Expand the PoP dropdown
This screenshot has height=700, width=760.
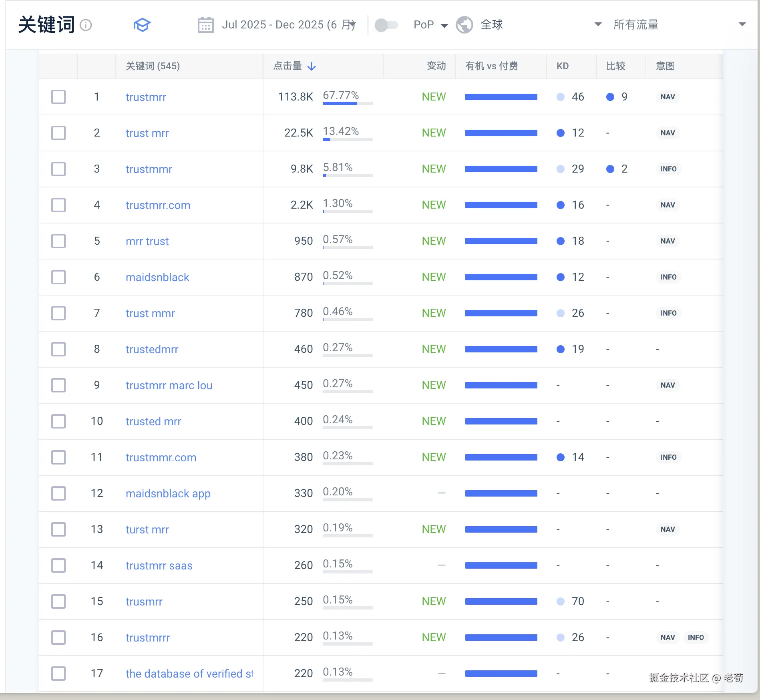[430, 25]
